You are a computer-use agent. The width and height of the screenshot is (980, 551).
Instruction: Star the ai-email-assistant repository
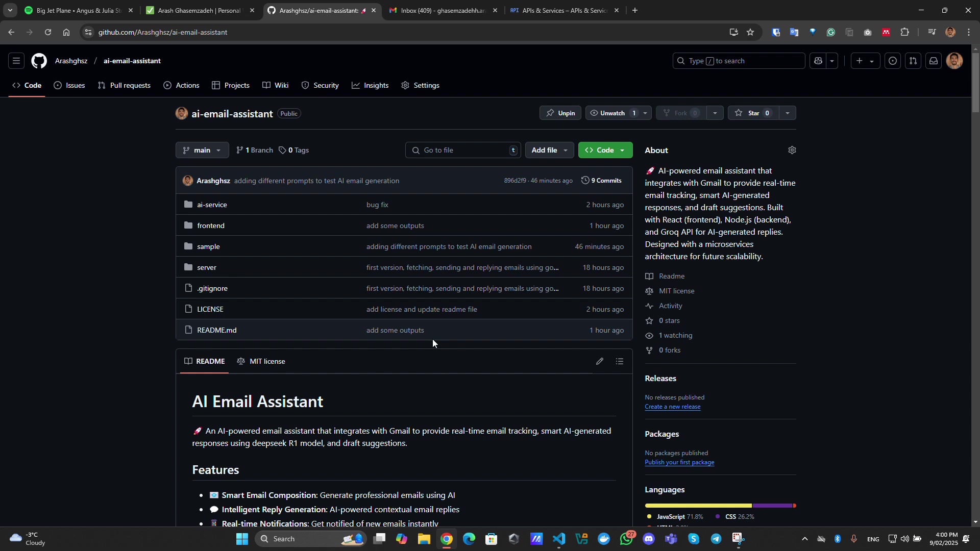pos(753,113)
